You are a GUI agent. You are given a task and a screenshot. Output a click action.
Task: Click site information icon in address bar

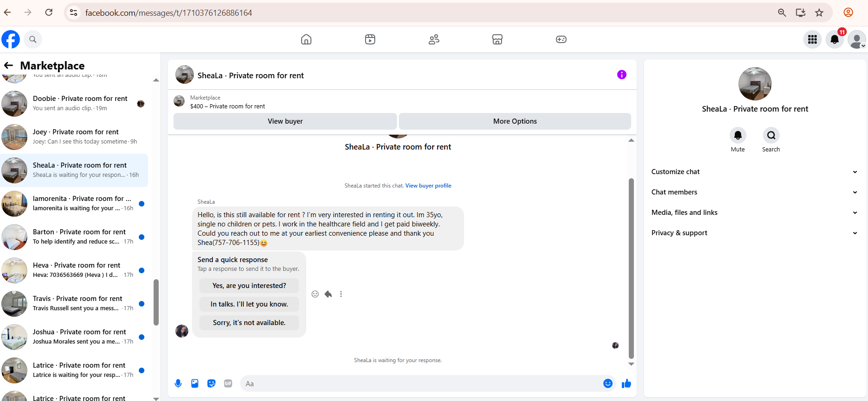(x=74, y=13)
